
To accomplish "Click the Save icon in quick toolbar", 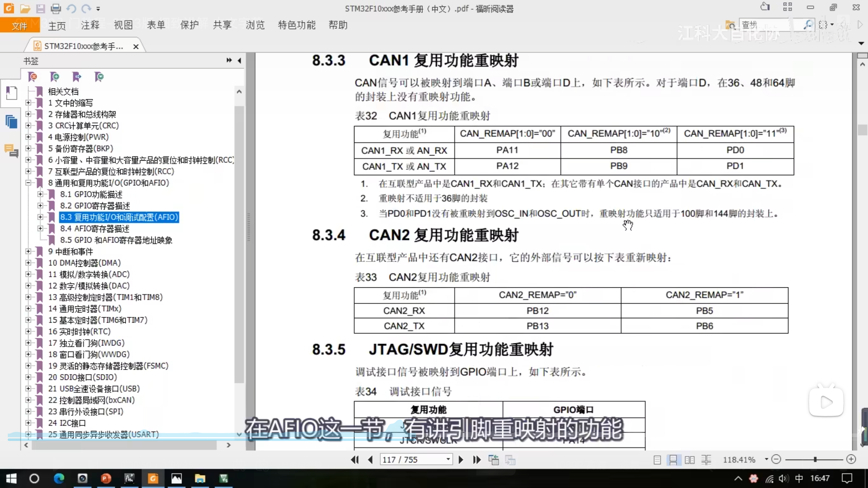I will (x=40, y=8).
